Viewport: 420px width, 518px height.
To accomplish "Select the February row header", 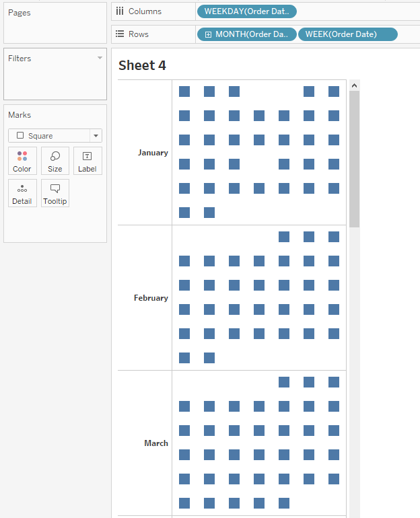I will (151, 298).
